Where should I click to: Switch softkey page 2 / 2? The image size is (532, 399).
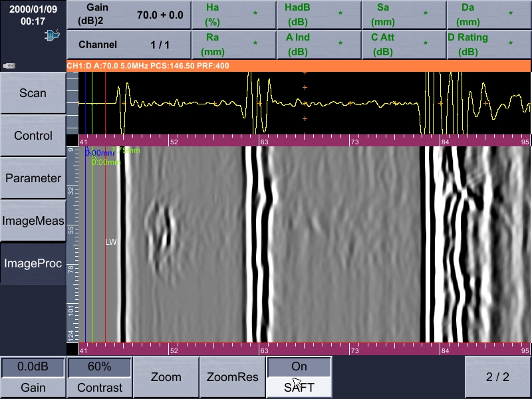click(x=497, y=377)
